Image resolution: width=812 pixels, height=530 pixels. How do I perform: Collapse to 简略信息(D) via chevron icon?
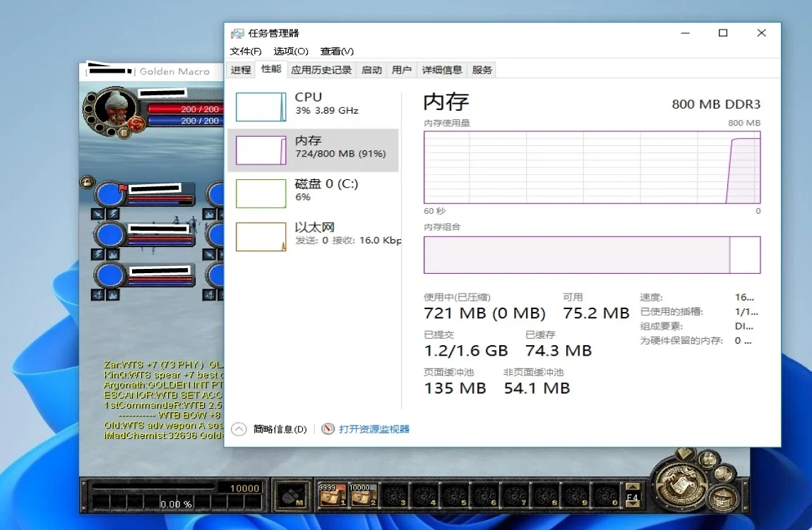click(239, 429)
